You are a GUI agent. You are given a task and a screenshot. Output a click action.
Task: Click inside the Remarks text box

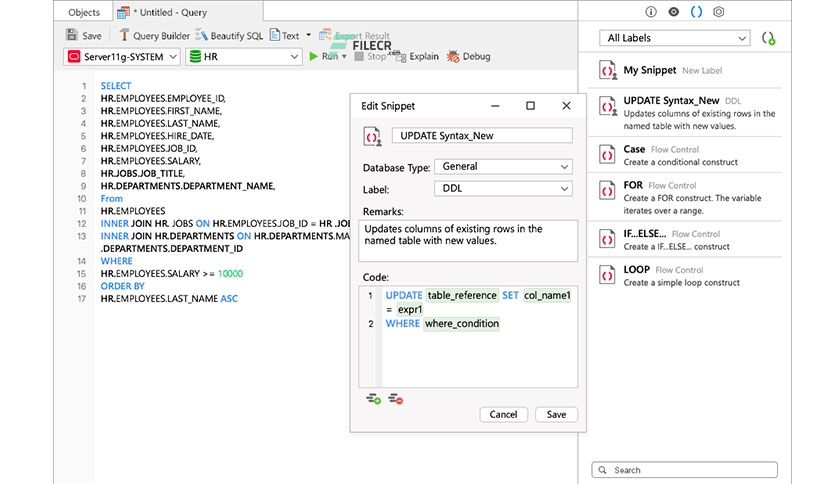tap(468, 240)
